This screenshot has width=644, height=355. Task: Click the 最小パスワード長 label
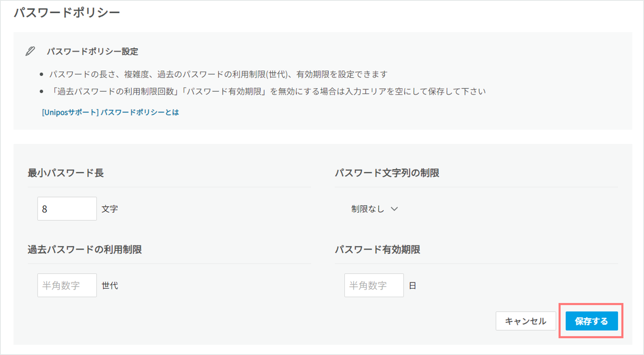pos(66,173)
